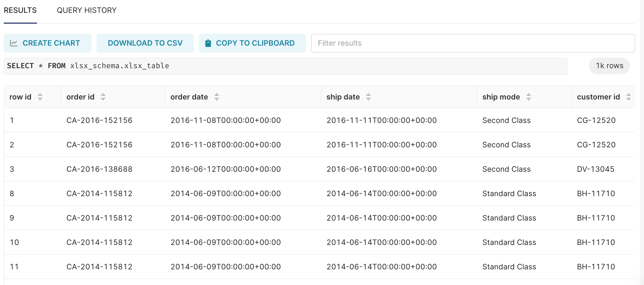Click the clipboard icon in COPY TO CLIPBOARD
The width and height of the screenshot is (644, 285).
click(x=208, y=43)
